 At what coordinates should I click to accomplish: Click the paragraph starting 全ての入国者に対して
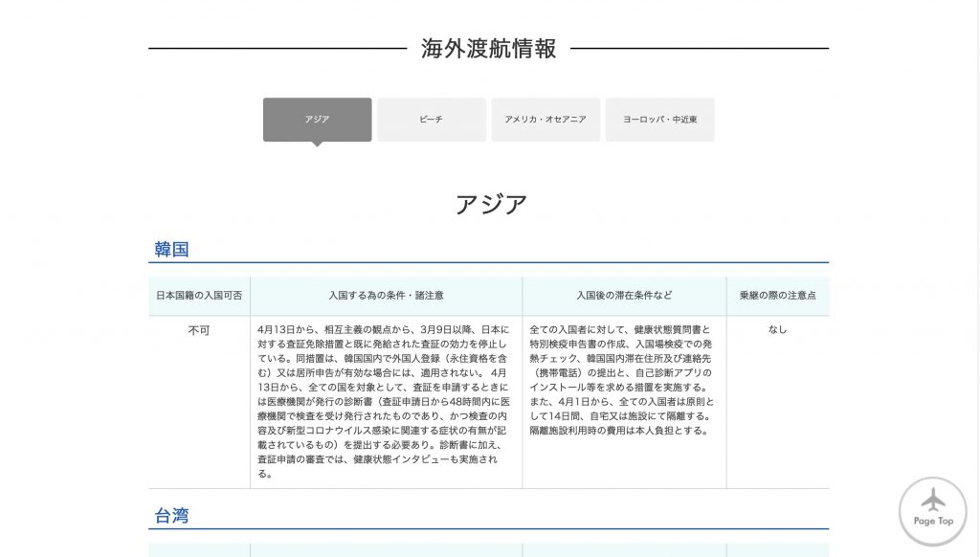(622, 380)
